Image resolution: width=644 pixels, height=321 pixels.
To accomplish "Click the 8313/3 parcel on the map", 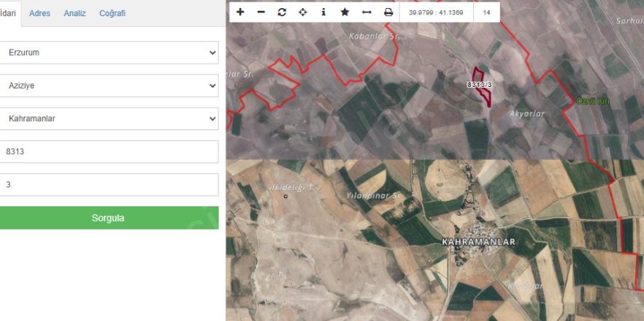I will (481, 85).
